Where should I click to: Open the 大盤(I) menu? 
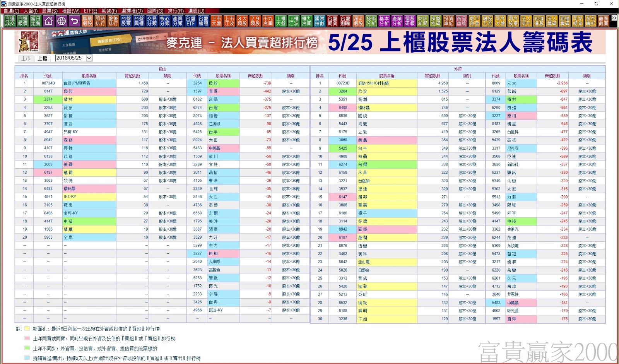pyautogui.click(x=31, y=11)
